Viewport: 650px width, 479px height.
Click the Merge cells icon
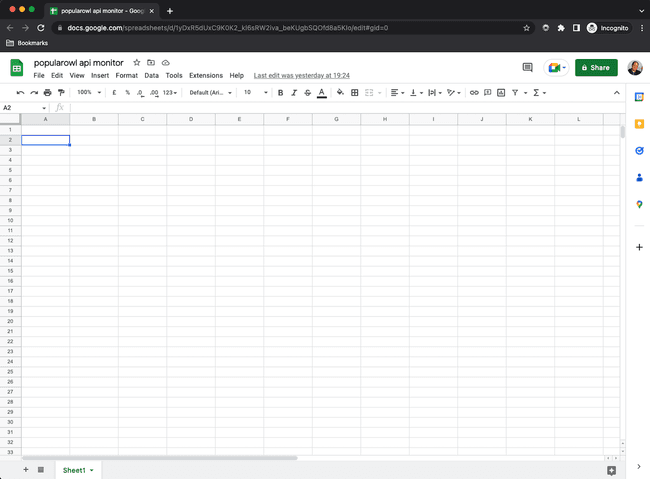point(369,92)
